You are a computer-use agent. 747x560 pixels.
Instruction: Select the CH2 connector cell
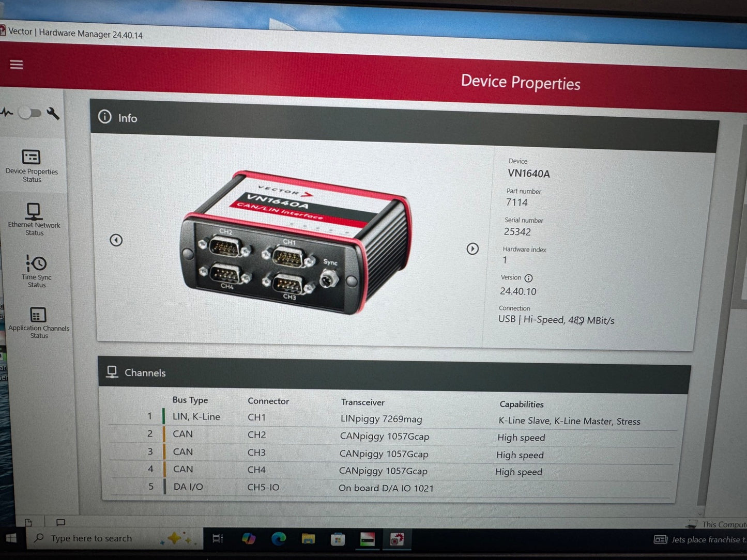coord(256,435)
